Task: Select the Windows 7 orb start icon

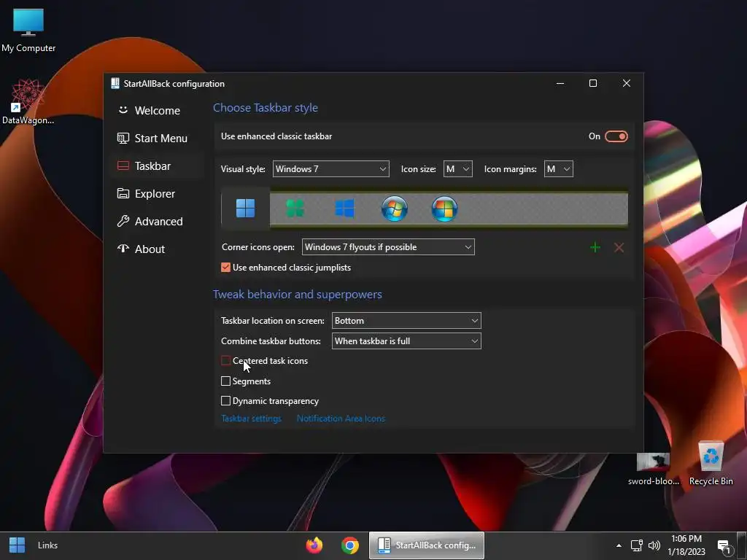Action: [395, 208]
